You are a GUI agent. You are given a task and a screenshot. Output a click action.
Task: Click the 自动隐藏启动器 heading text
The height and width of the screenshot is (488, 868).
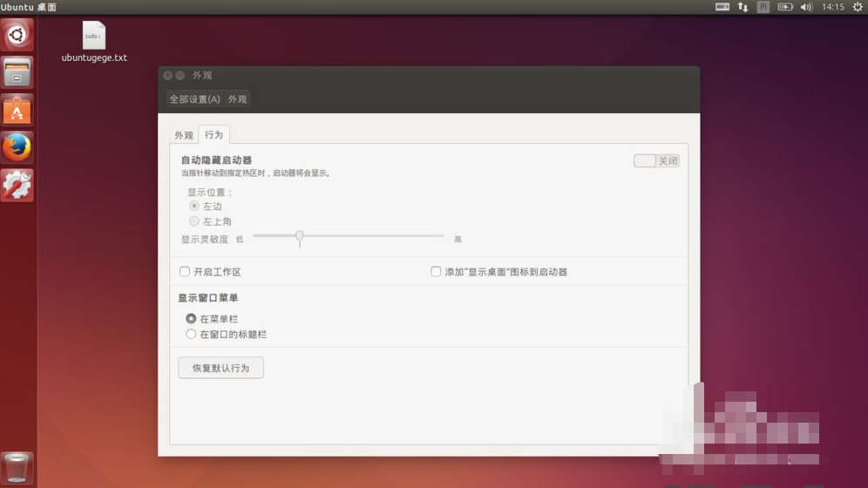[x=216, y=159]
